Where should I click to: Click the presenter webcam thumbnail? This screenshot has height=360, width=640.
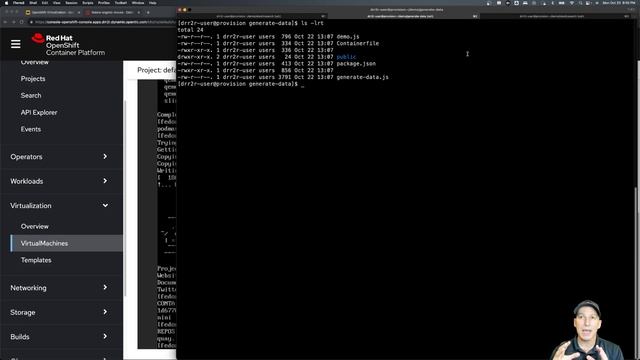tap(588, 330)
